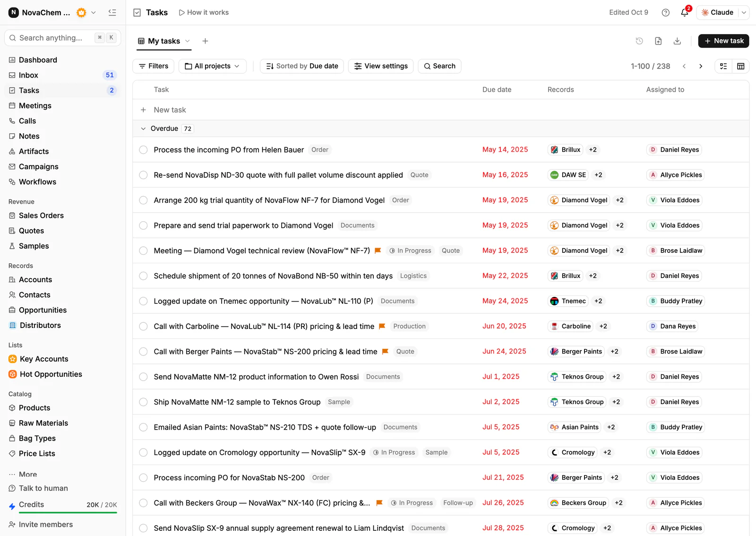Mark Ship NovaMatte NM-12 sample task done

[x=143, y=402]
